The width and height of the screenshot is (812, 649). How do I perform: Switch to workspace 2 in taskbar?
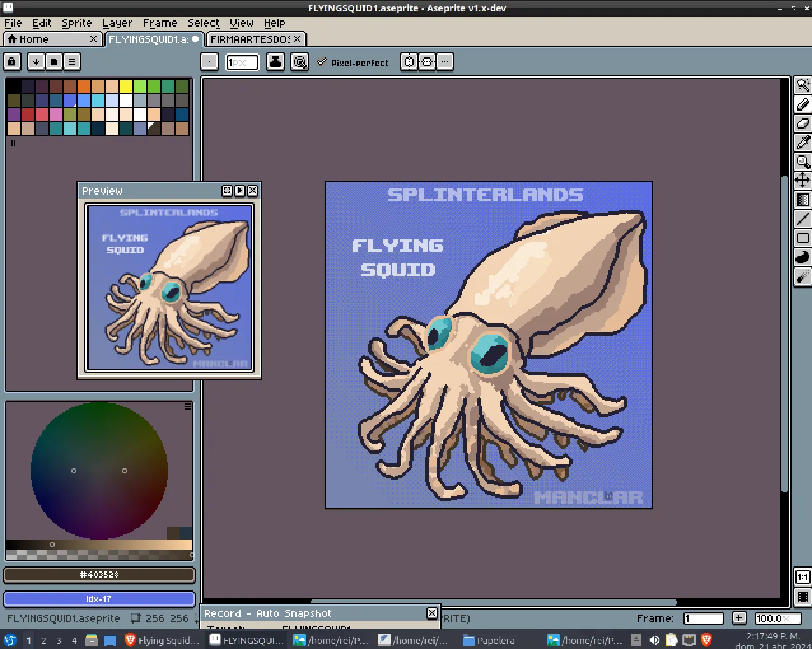(44, 641)
